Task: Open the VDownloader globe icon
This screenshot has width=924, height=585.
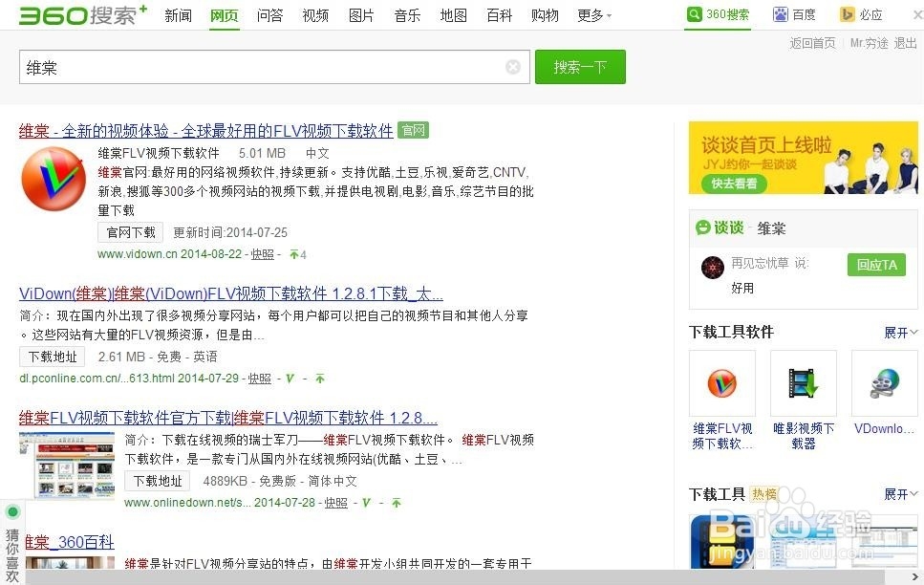Action: pyautogui.click(x=885, y=383)
